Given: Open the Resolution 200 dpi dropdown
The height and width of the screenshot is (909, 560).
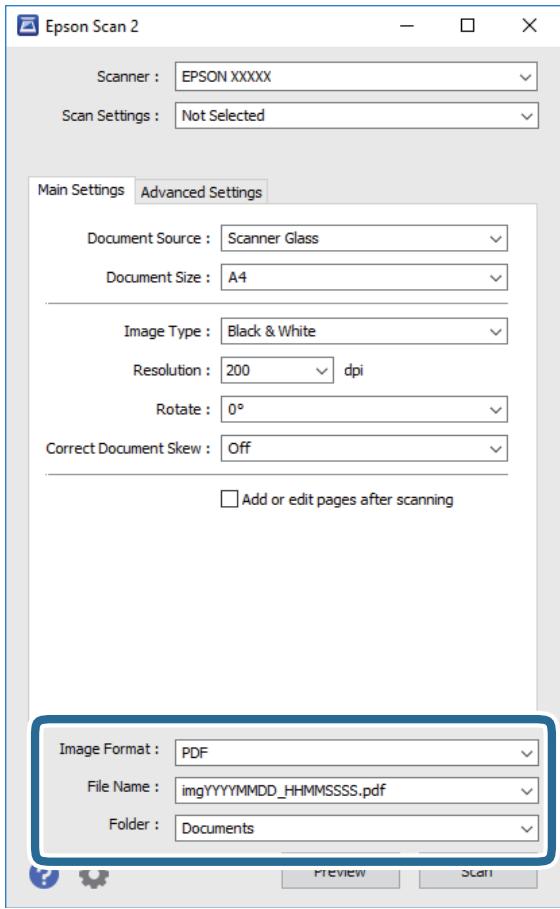Looking at the screenshot, I should [x=277, y=370].
